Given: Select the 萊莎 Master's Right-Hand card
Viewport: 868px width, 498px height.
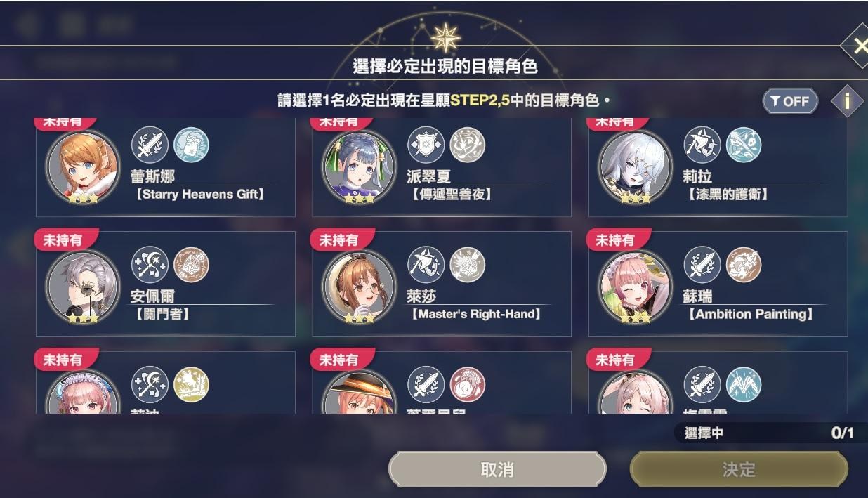Looking at the screenshot, I should click(x=442, y=284).
